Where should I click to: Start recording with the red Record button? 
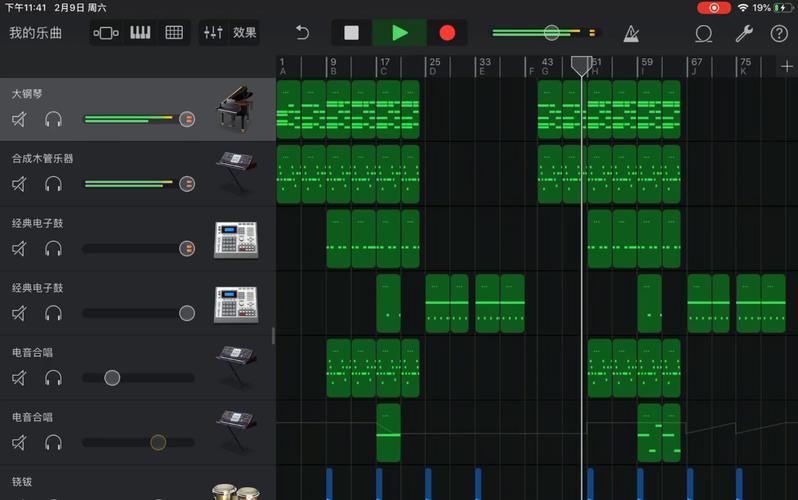447,33
